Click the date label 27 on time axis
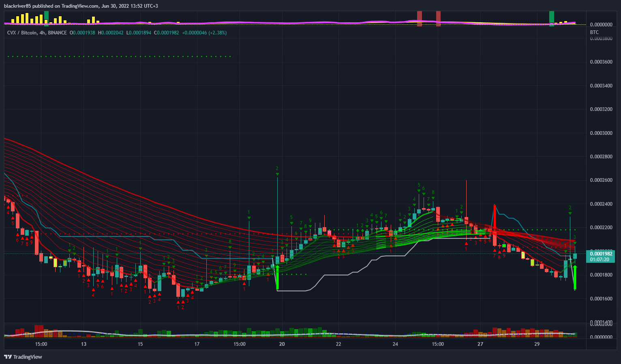The width and height of the screenshot is (621, 364). coord(480,344)
